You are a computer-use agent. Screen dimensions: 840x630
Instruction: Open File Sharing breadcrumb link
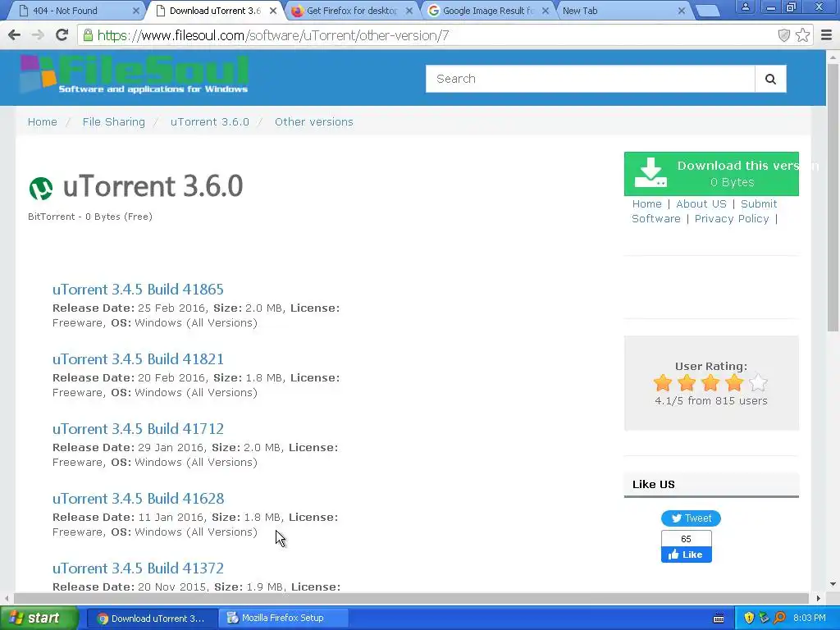pyautogui.click(x=113, y=122)
